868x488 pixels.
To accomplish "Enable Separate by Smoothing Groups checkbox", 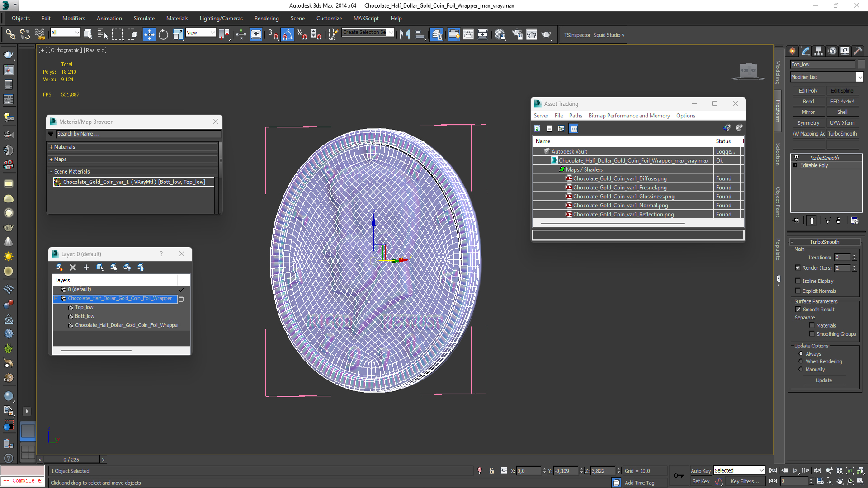I will pyautogui.click(x=811, y=334).
